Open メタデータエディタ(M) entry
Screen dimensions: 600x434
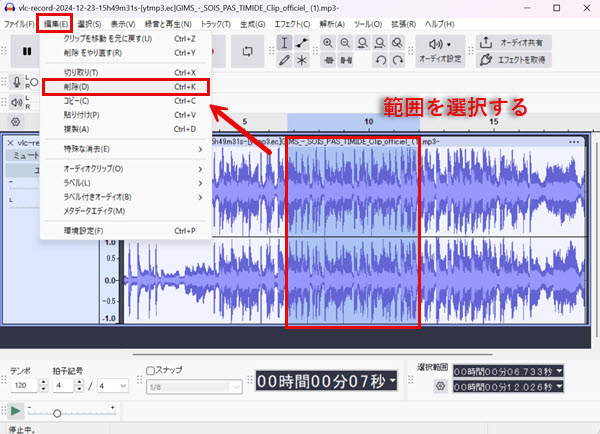(126, 211)
